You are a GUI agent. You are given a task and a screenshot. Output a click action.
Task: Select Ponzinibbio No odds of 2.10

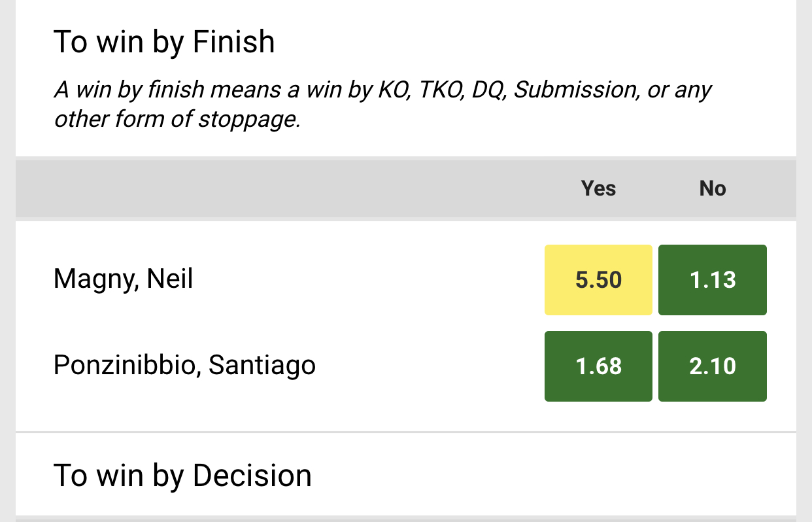coord(713,366)
